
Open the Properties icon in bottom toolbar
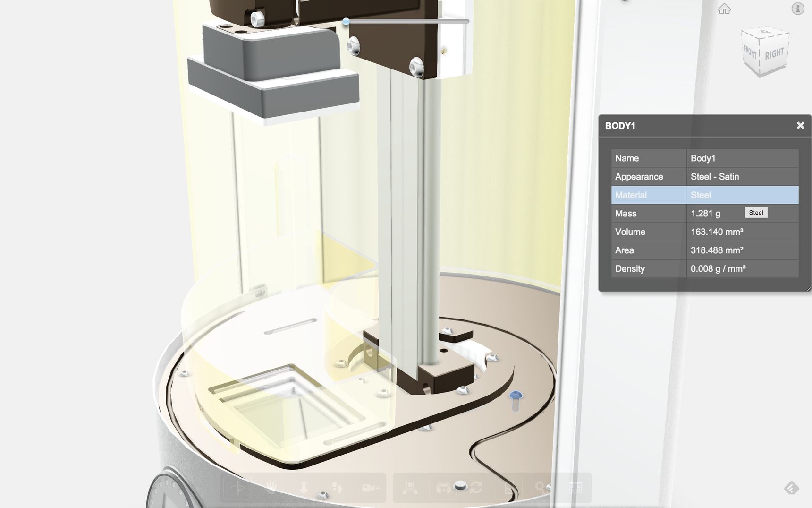[509, 487]
